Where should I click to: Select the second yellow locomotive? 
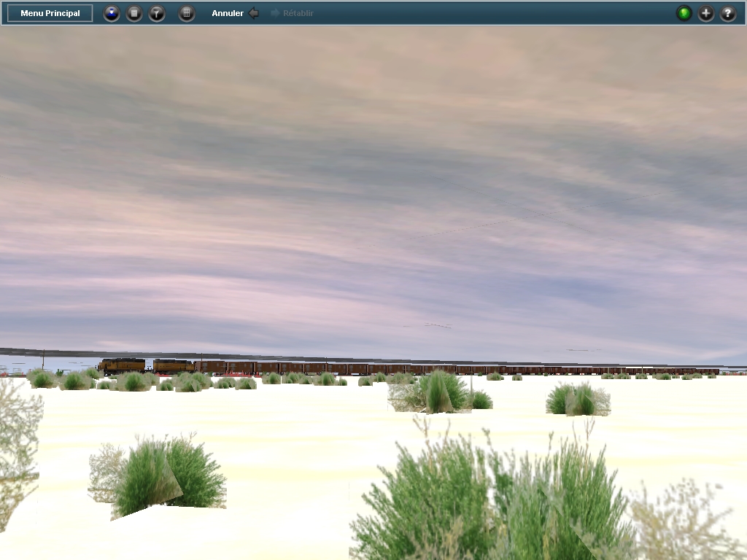[174, 366]
